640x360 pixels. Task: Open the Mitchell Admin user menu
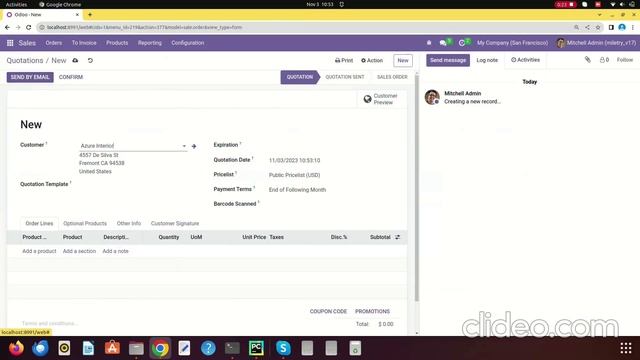point(596,42)
